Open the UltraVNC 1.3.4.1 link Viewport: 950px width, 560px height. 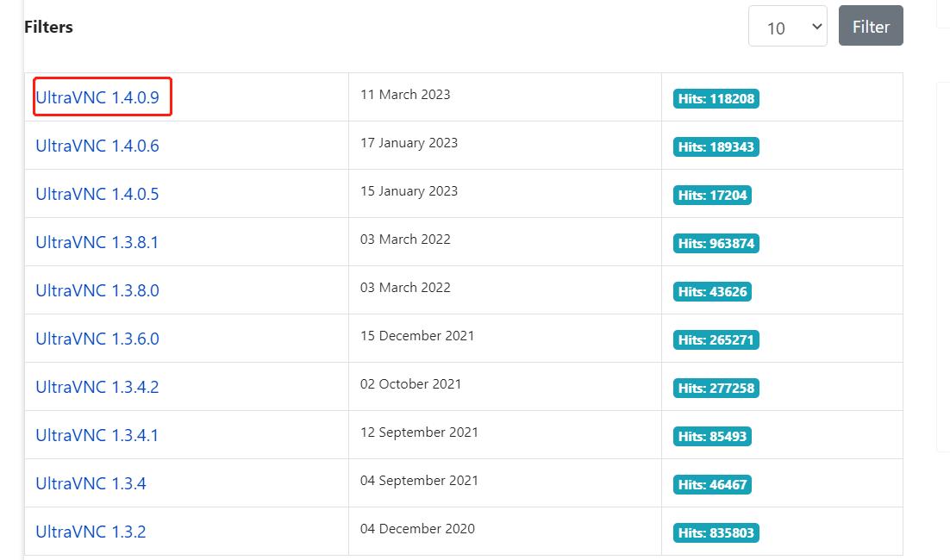(97, 435)
